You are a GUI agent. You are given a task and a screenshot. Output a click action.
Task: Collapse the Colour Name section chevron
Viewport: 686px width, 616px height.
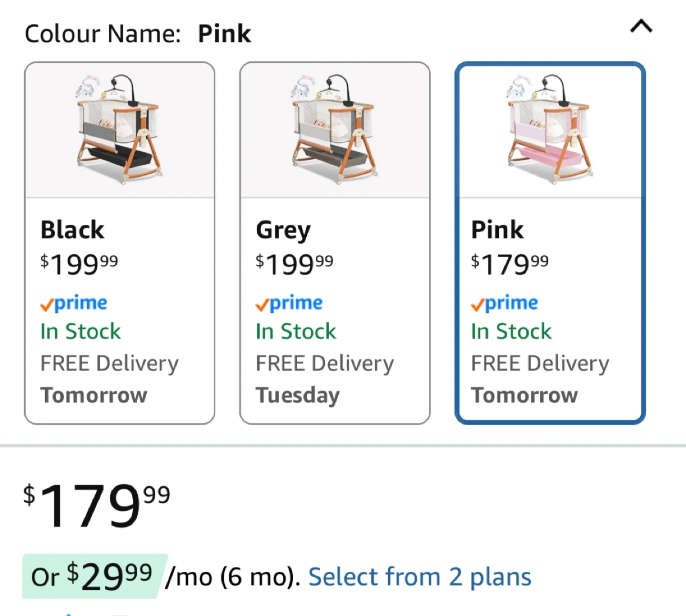(641, 27)
